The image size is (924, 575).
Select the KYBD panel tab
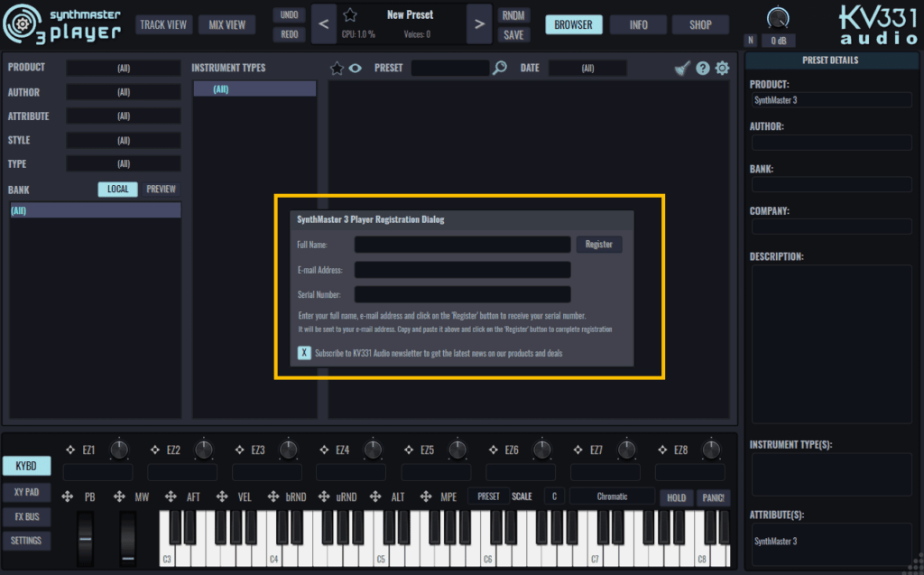pyautogui.click(x=26, y=466)
